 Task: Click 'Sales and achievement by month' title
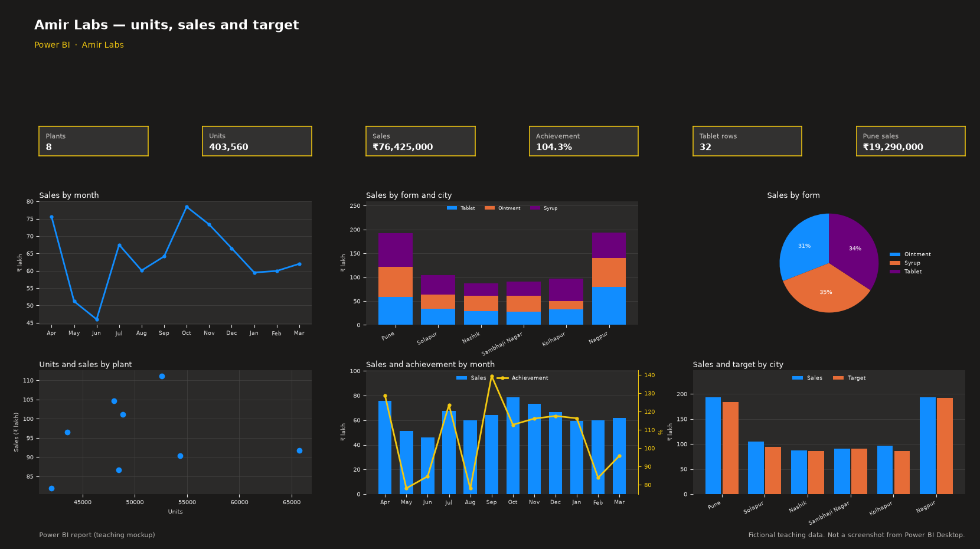tap(430, 365)
